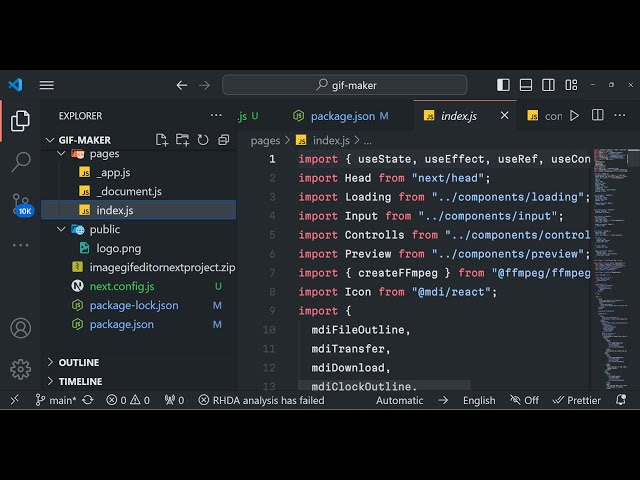Open the hamburger application menu

[46, 85]
